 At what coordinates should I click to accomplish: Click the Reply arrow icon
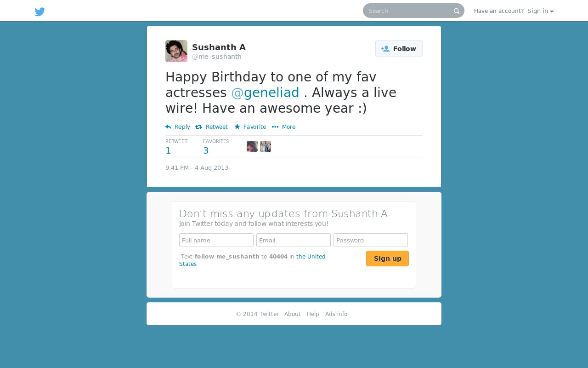click(x=168, y=127)
